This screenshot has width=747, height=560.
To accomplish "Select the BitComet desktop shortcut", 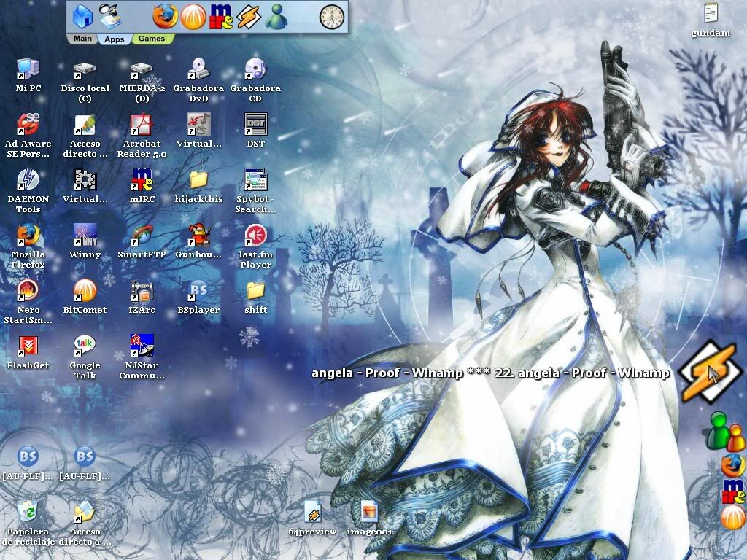I will 85,296.
